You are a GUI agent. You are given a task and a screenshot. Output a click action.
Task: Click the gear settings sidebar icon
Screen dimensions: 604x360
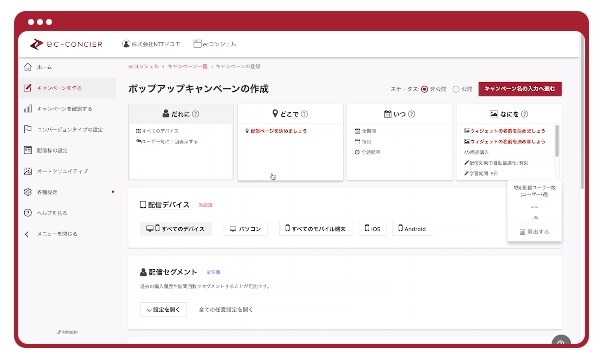[x=28, y=192]
